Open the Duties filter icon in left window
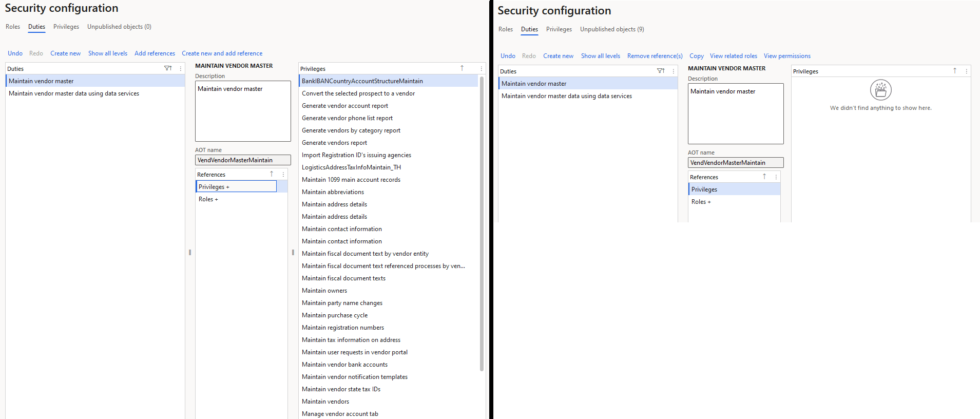This screenshot has width=980, height=419. 168,68
